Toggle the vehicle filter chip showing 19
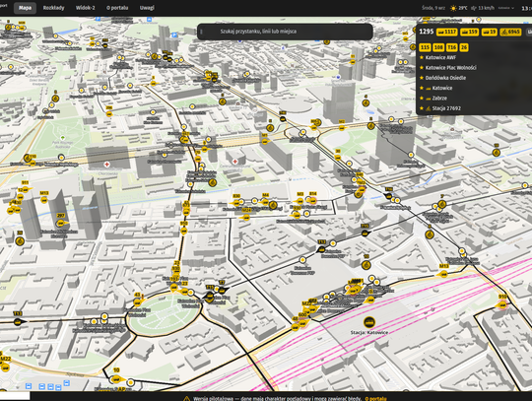Screen dimensions: 532x401 (x=490, y=32)
